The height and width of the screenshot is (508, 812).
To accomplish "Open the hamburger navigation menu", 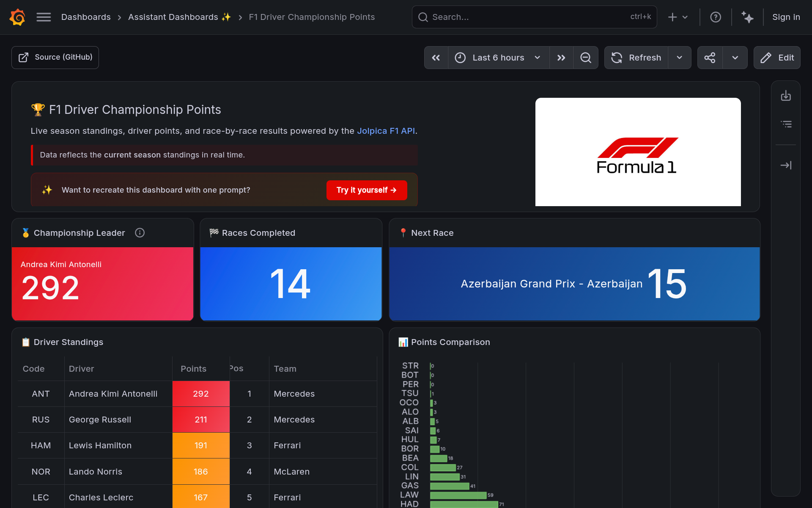I will pyautogui.click(x=44, y=17).
